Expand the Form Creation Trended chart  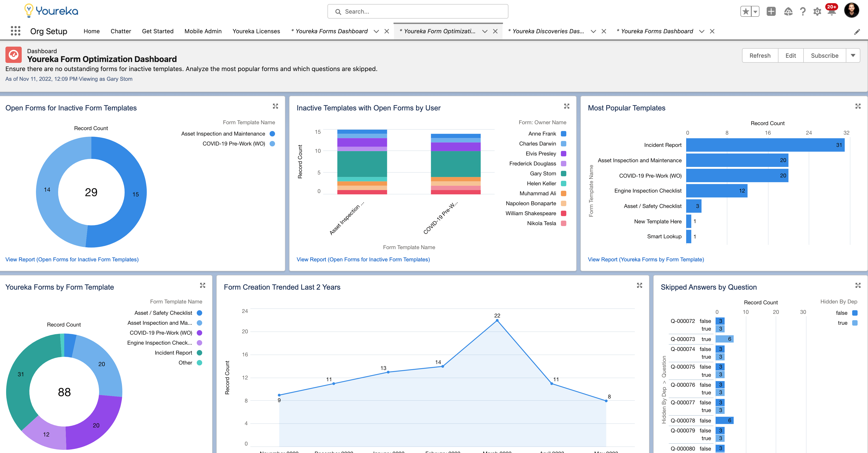pos(640,286)
